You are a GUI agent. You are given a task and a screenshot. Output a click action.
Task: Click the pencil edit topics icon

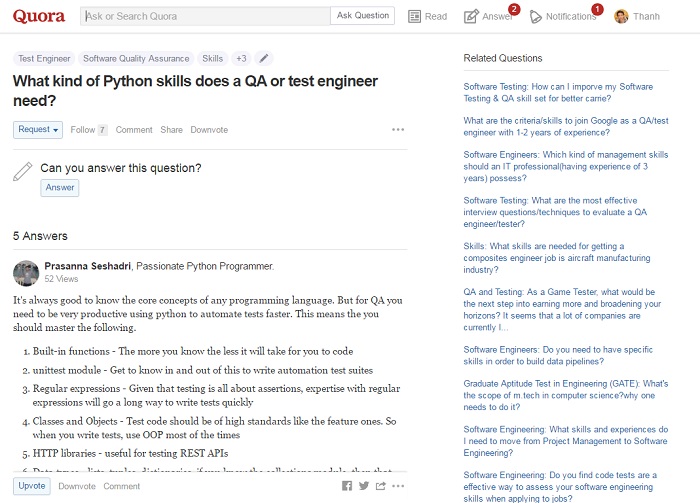click(x=264, y=59)
